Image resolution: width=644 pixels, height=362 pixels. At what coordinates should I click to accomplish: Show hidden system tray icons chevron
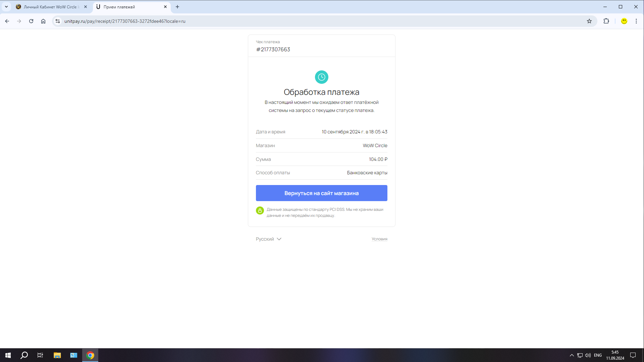tap(572, 355)
